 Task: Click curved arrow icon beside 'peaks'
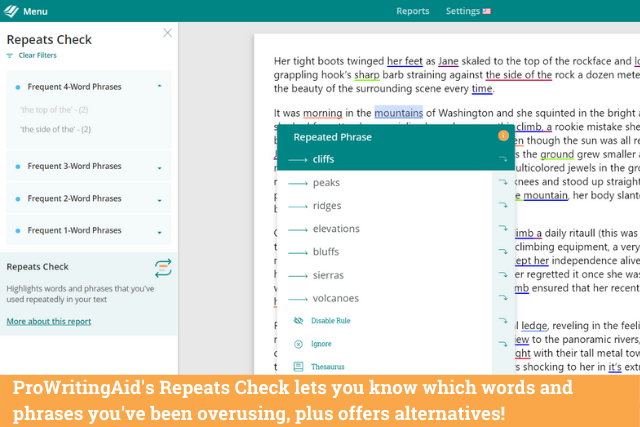click(x=503, y=182)
